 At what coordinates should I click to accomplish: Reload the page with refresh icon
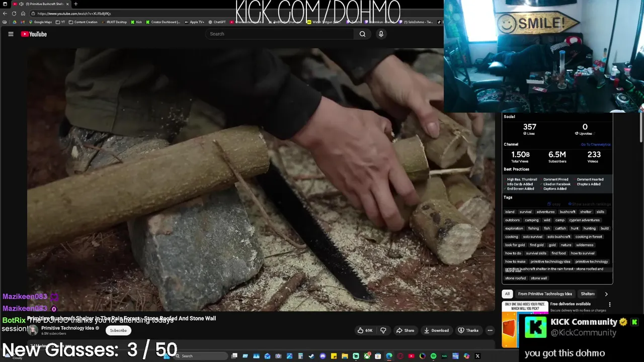tap(14, 14)
